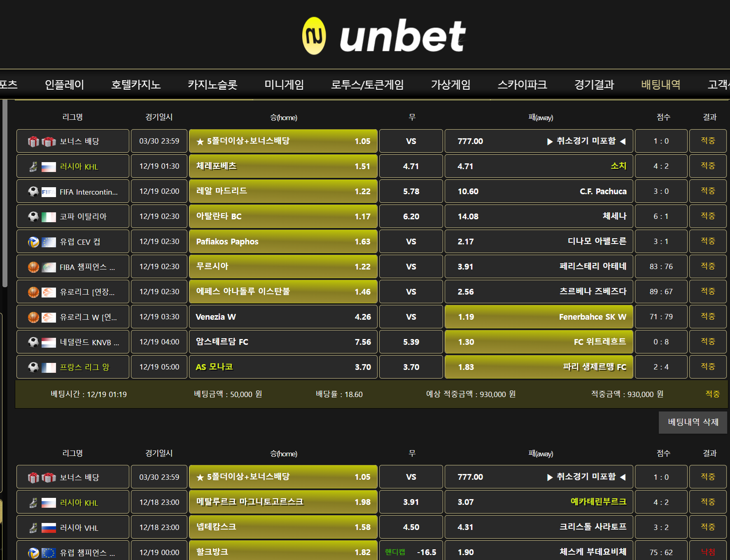The height and width of the screenshot is (560, 730).
Task: Click the France flag beside 프랑스 리그 앙
Action: pyautogui.click(x=49, y=367)
